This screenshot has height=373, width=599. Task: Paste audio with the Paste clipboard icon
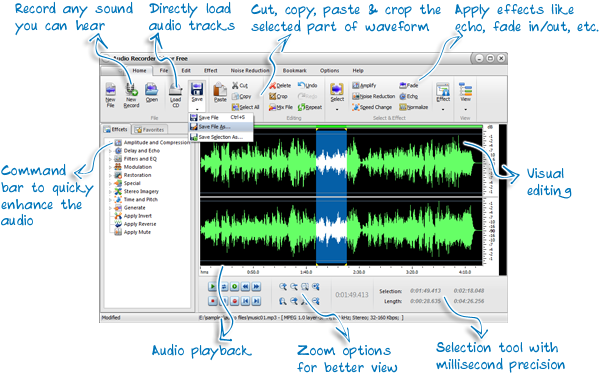[220, 92]
